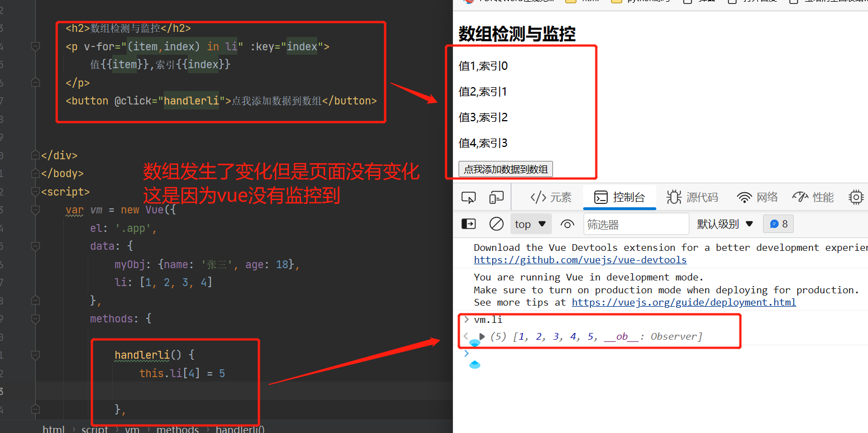Focus the 筛选器 filter input

point(636,224)
